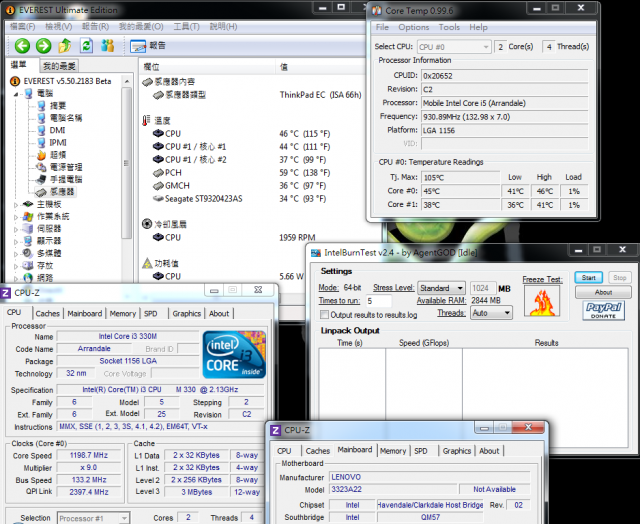Switch to the Graphics tab in front CPU-Z

457,451
